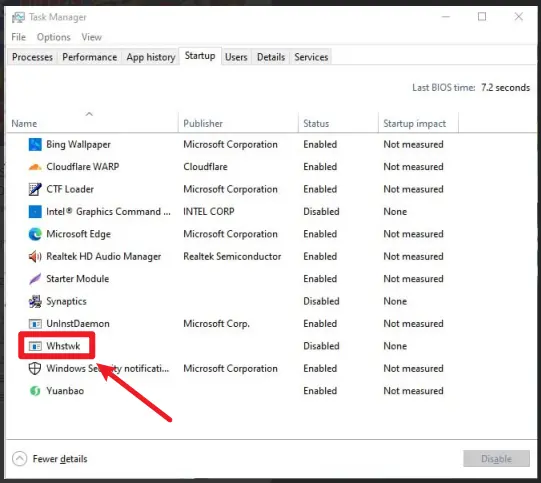Select the Bing Wallpaper row name
Viewport: 541px width, 483px height.
click(x=78, y=145)
